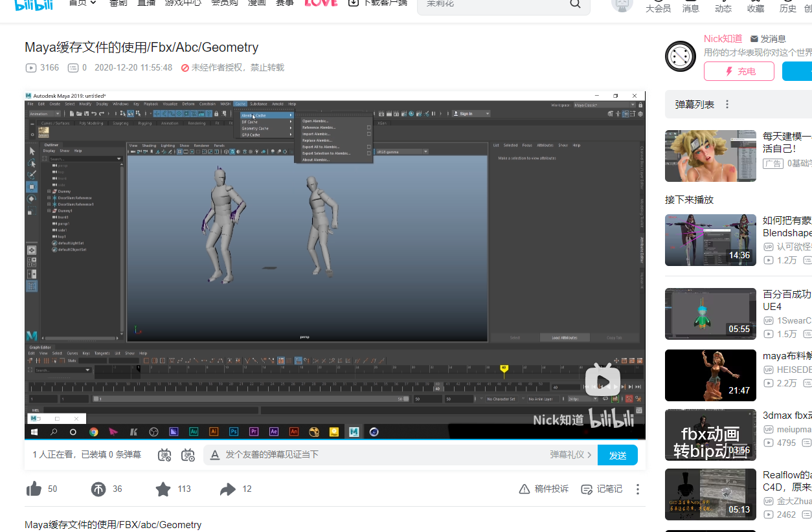Click the 下载客户端 download icon
This screenshot has height=532, width=812.
354,3
